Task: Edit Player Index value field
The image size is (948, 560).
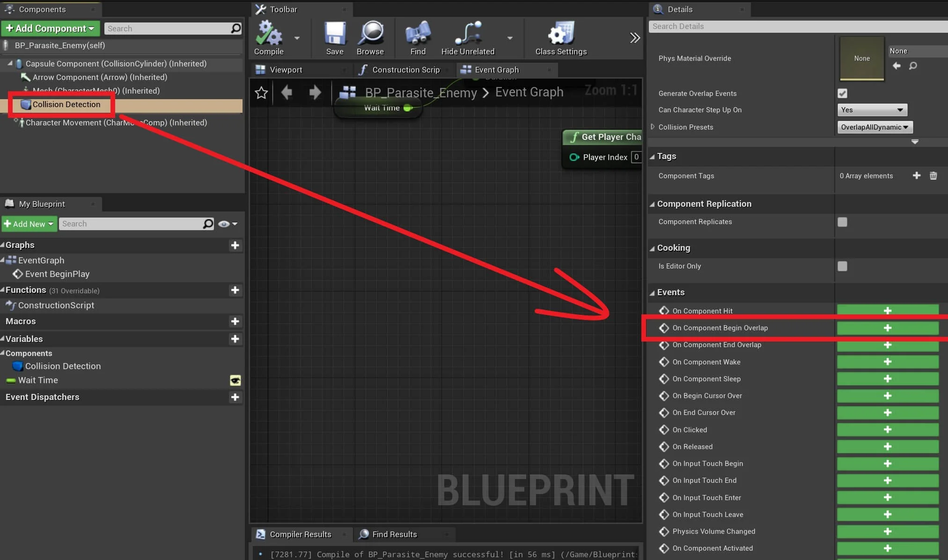Action: [636, 157]
